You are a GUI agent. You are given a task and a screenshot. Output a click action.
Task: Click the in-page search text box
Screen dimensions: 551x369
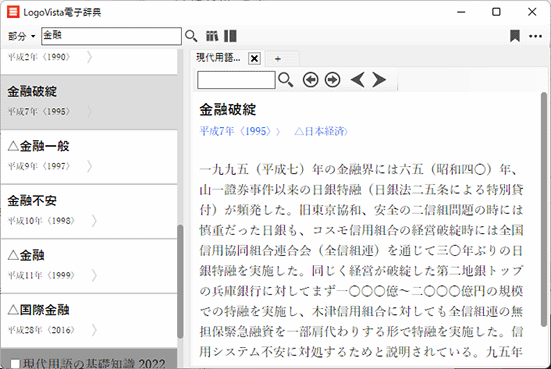coord(236,80)
